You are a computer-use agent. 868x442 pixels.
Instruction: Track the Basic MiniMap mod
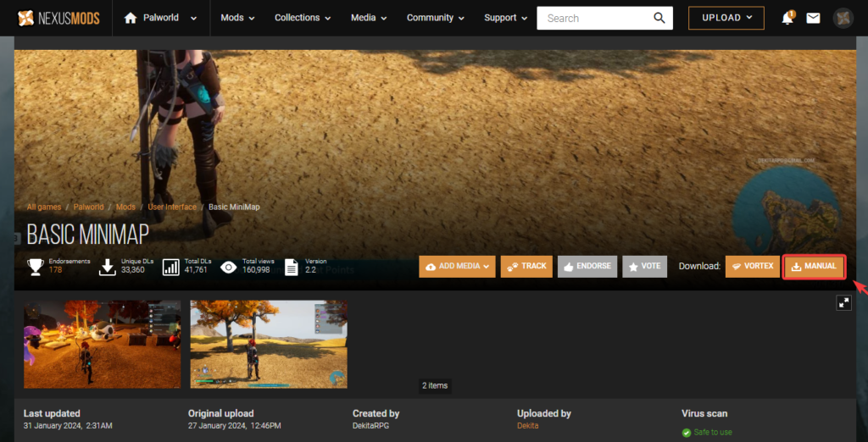(x=526, y=266)
